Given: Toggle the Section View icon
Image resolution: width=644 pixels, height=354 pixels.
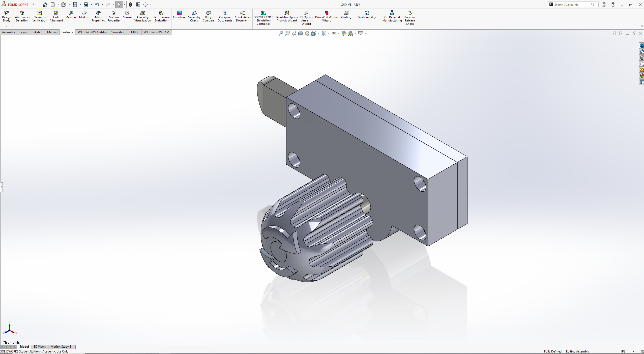Looking at the screenshot, I should point(300,33).
